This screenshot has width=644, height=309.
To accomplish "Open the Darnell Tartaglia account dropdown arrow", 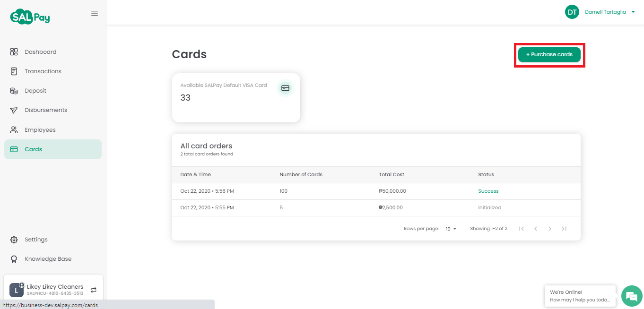I will click(x=633, y=12).
